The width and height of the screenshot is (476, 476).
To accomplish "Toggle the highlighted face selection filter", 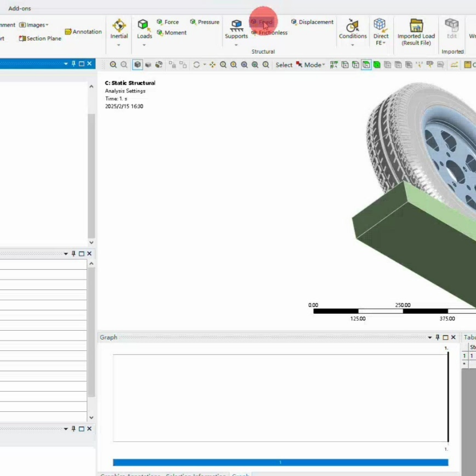I will coord(366,65).
